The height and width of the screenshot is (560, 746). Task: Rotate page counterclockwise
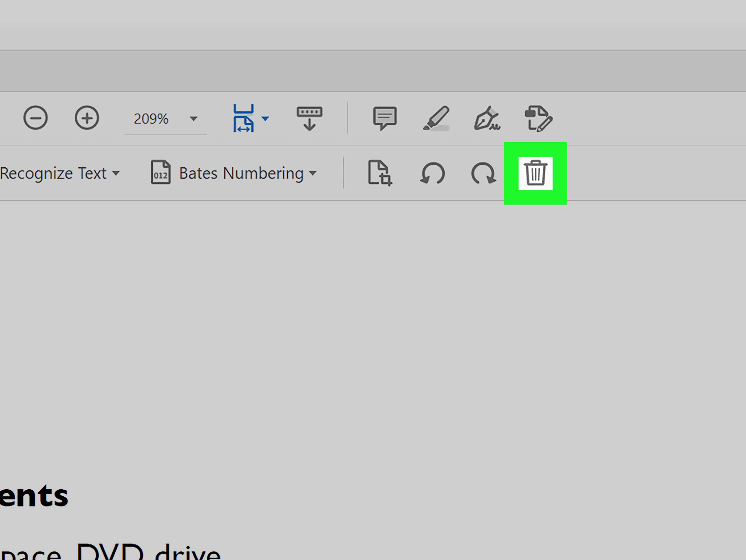click(x=432, y=173)
